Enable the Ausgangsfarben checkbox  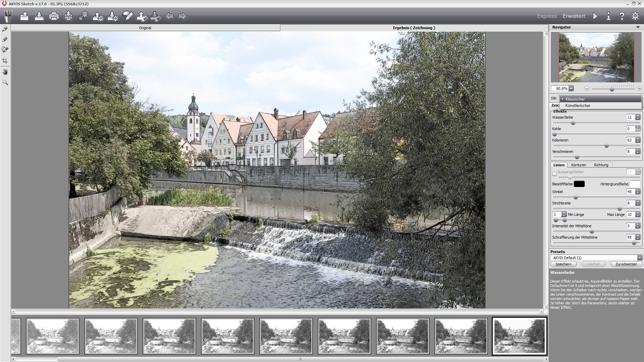pos(554,174)
